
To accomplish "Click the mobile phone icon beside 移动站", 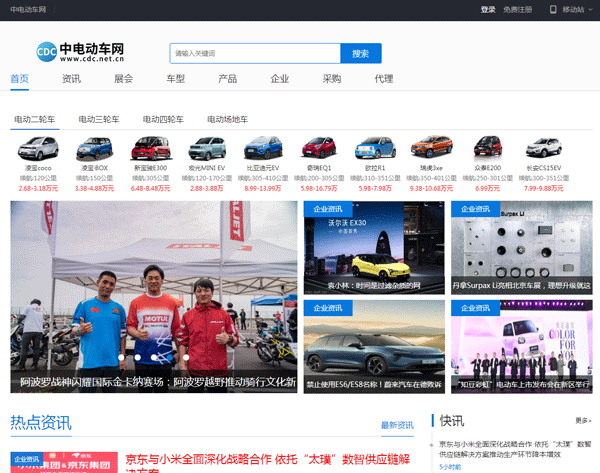I will pos(553,9).
